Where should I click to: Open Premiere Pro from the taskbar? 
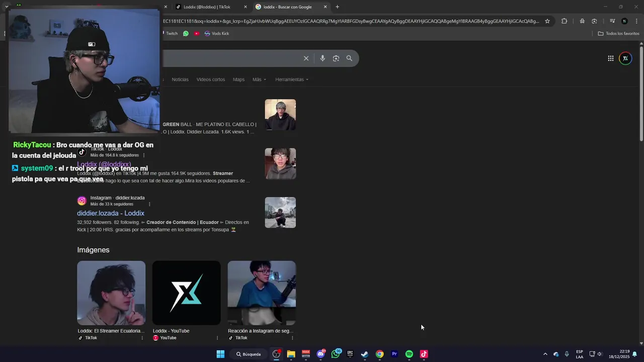pyautogui.click(x=394, y=354)
